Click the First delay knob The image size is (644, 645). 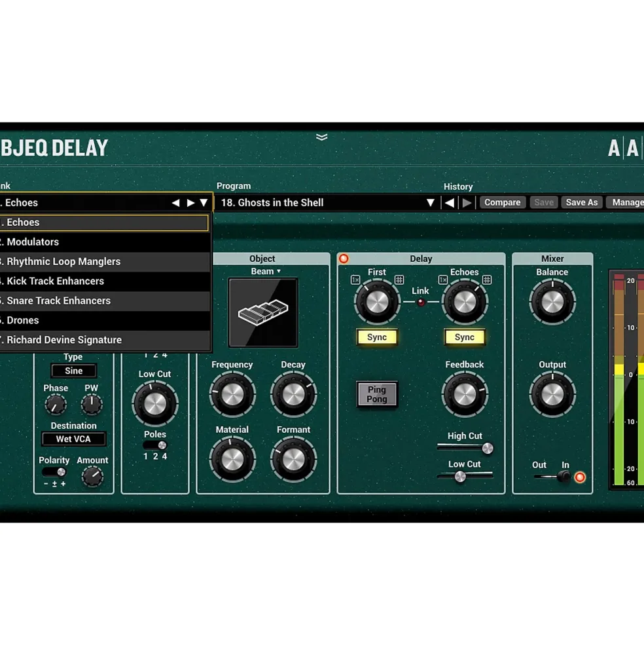377,302
